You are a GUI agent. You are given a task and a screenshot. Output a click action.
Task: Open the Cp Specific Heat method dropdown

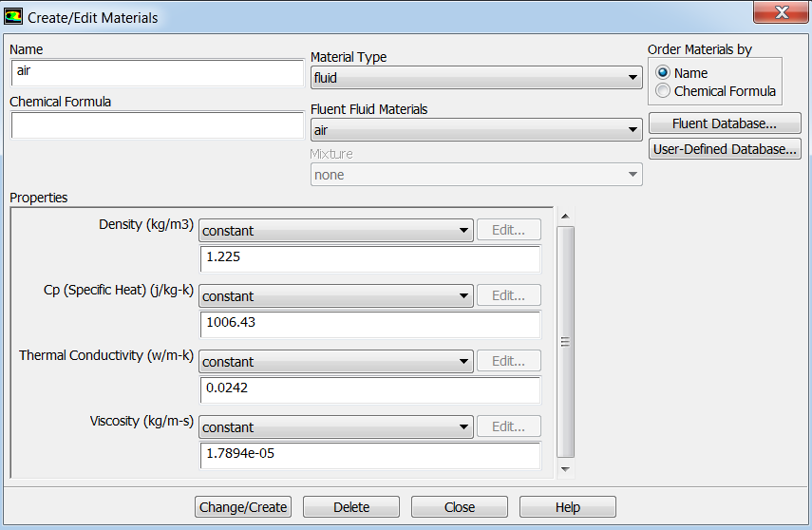click(336, 295)
